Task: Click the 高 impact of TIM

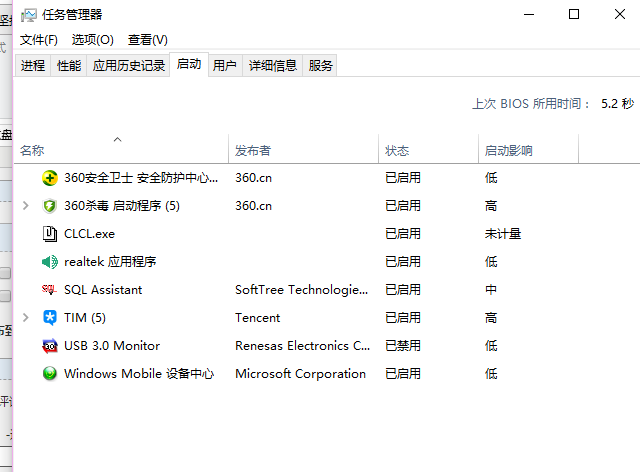Action: [491, 318]
